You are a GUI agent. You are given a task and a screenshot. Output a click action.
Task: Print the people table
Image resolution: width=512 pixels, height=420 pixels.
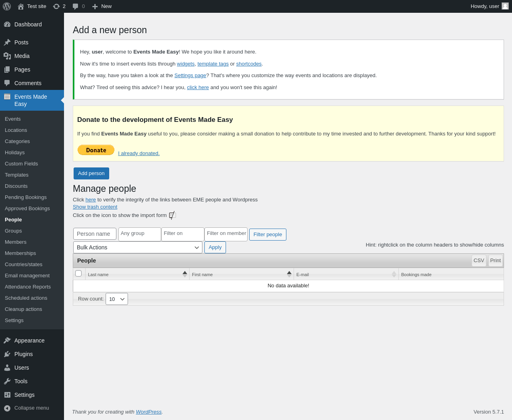[x=496, y=261]
